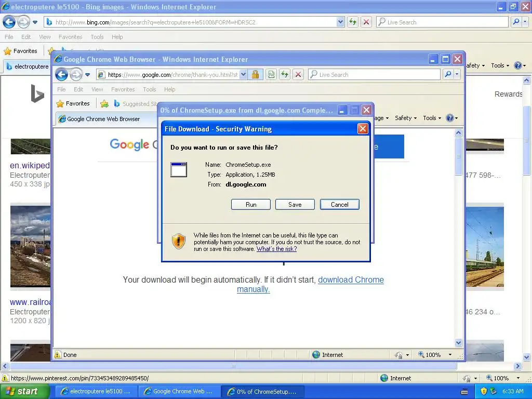The width and height of the screenshot is (532, 399).
Task: Open Favorites menu in Google Chrome window
Action: tap(123, 89)
